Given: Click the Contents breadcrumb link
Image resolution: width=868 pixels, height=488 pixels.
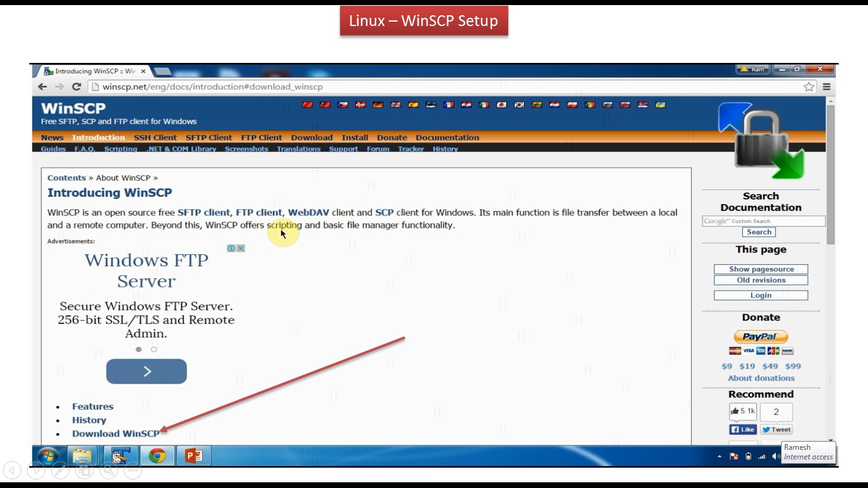Looking at the screenshot, I should (67, 178).
